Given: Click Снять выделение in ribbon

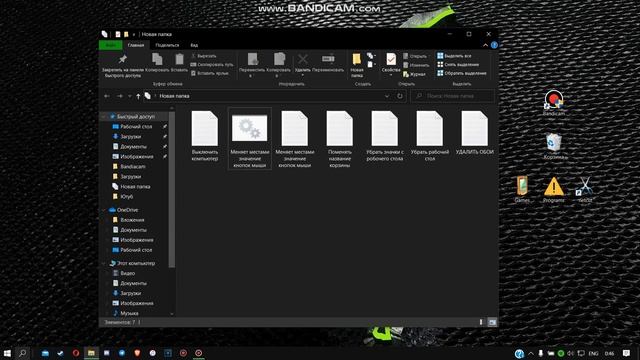Looking at the screenshot, I should (458, 64).
